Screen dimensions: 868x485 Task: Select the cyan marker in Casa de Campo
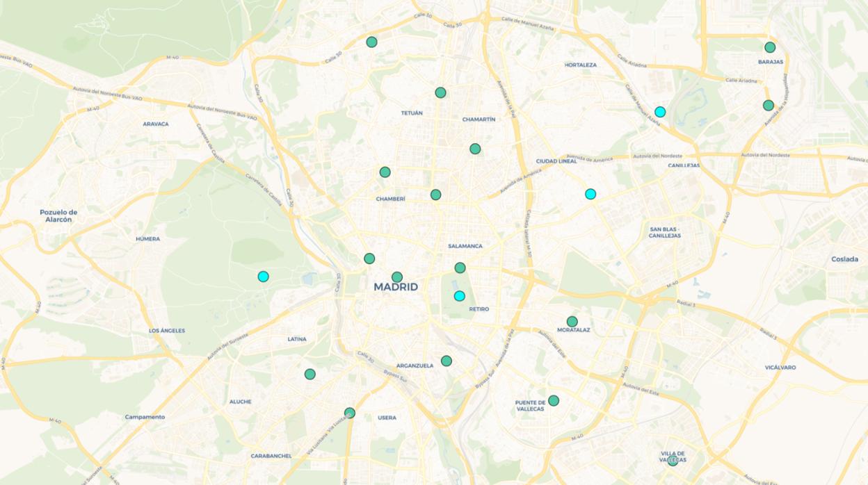[263, 277]
